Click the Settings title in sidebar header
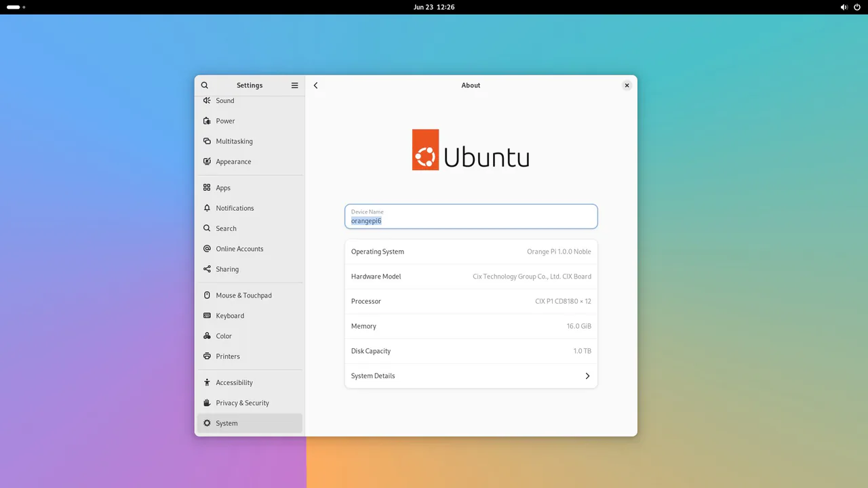This screenshot has width=868, height=488. (x=250, y=85)
